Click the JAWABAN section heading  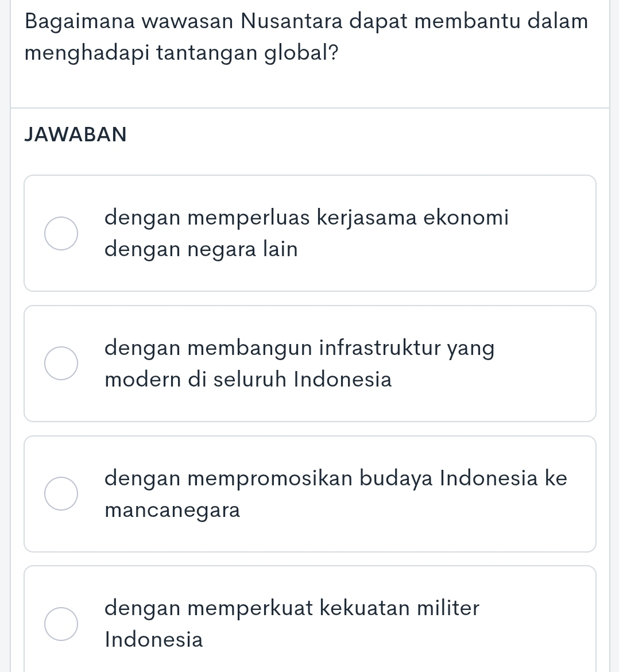tap(76, 134)
